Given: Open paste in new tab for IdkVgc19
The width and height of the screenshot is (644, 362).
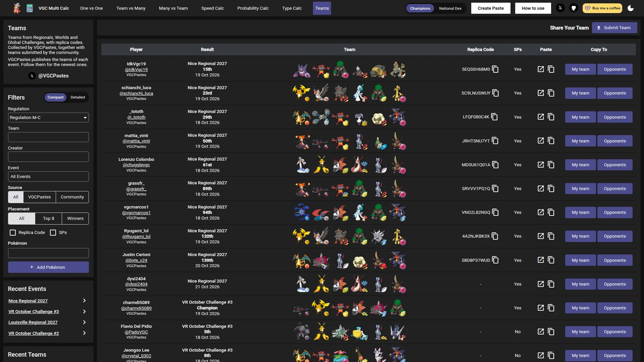Looking at the screenshot, I should [x=541, y=69].
